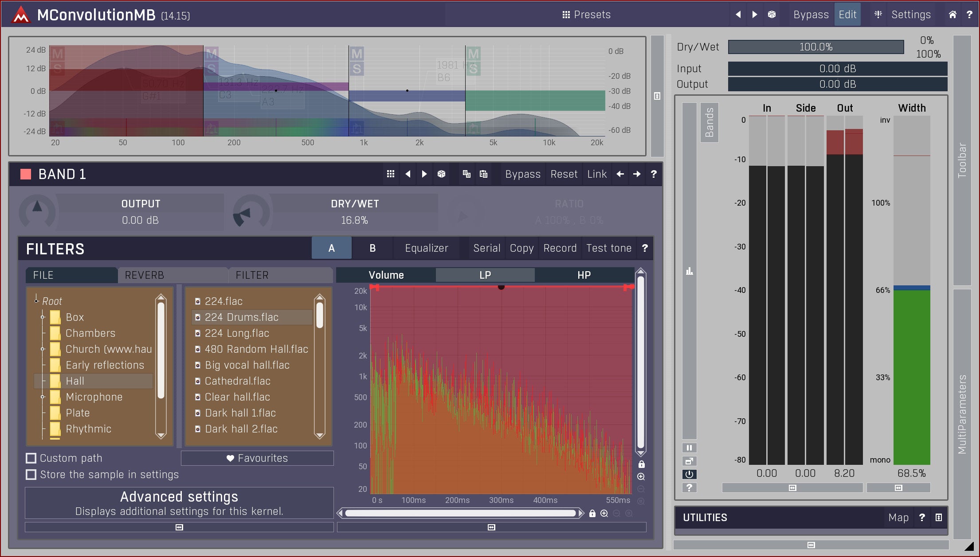The height and width of the screenshot is (557, 980).
Task: Click the Band 1 randomize dice icon
Action: pos(441,174)
